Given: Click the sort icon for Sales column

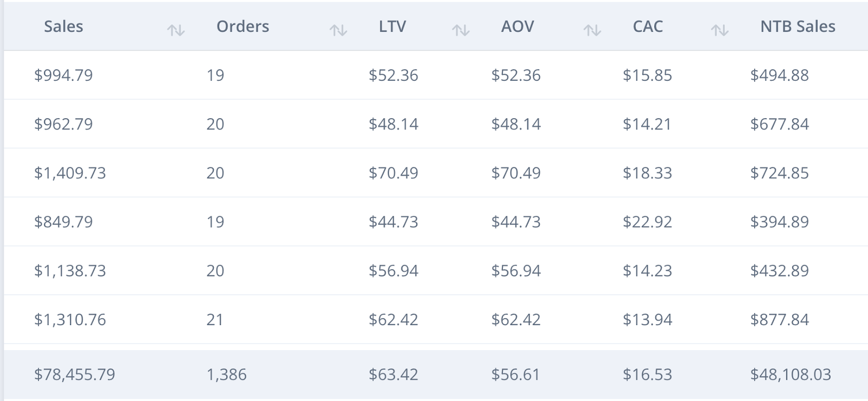Looking at the screenshot, I should click(x=176, y=30).
